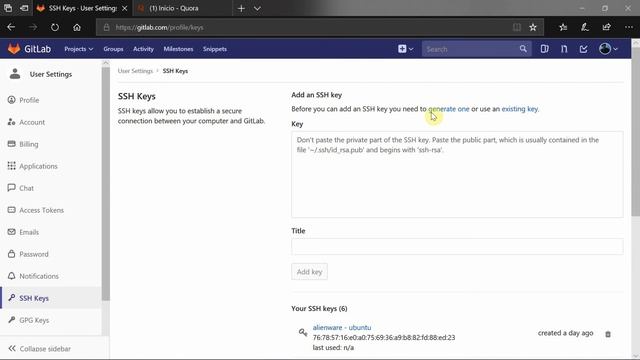Click the search magnifier icon
Screen dimensions: 640x360
tap(523, 49)
